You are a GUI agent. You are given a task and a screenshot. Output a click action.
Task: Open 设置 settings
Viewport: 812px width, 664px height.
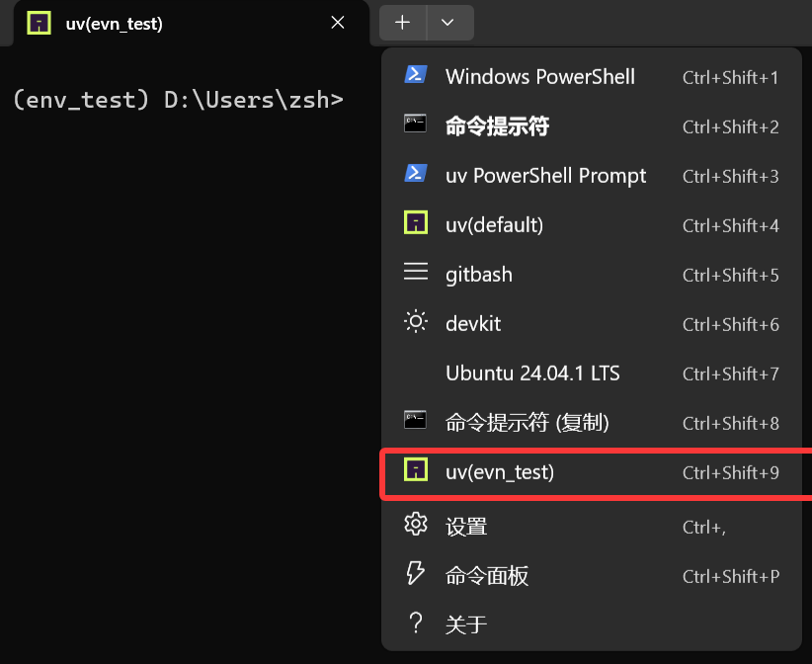(x=592, y=527)
